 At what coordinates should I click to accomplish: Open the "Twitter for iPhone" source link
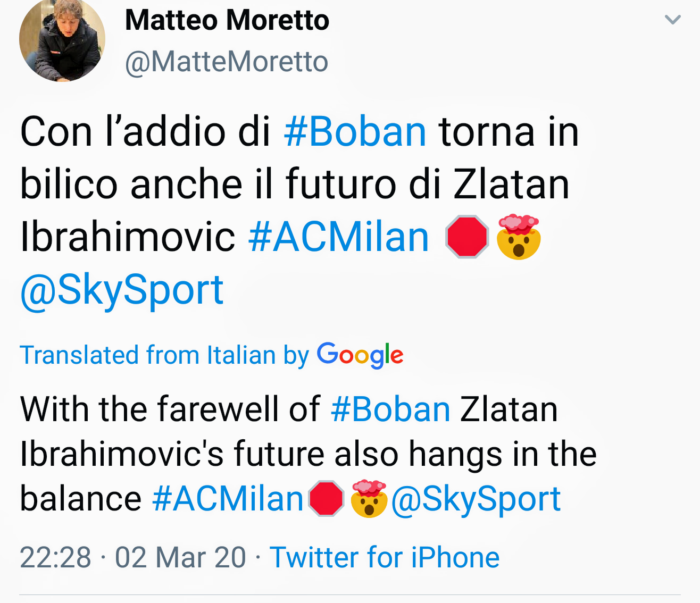click(385, 557)
